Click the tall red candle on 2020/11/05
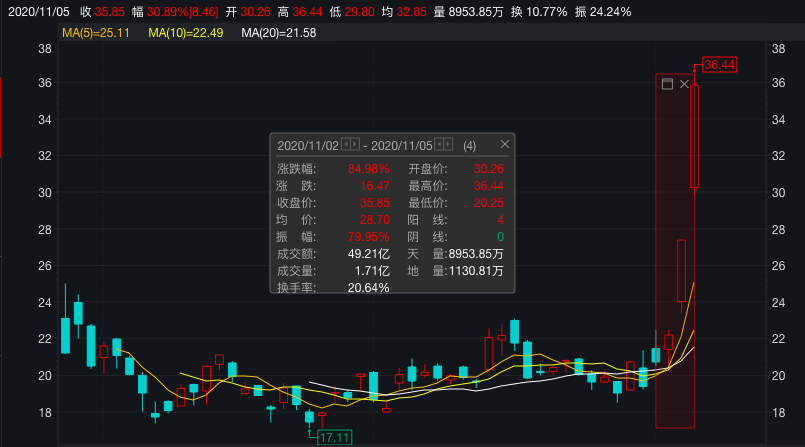Viewport: 805px width, 447px height. (694, 136)
